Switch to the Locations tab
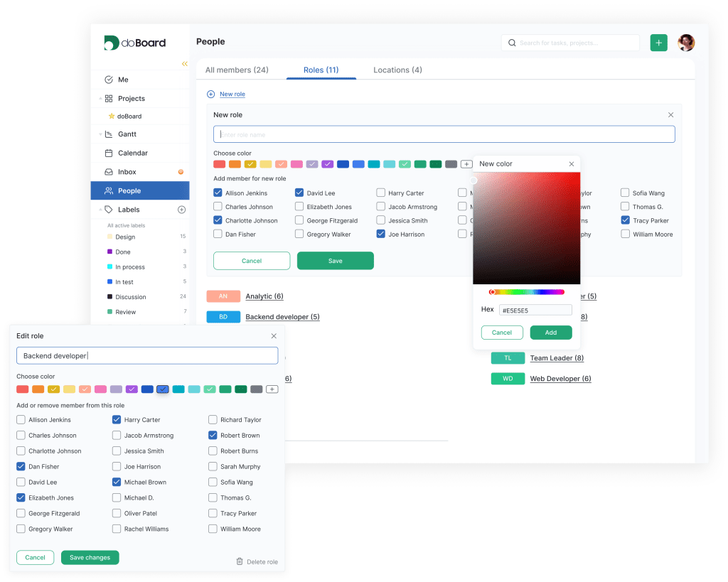Image resolution: width=728 pixels, height=582 pixels. [397, 70]
